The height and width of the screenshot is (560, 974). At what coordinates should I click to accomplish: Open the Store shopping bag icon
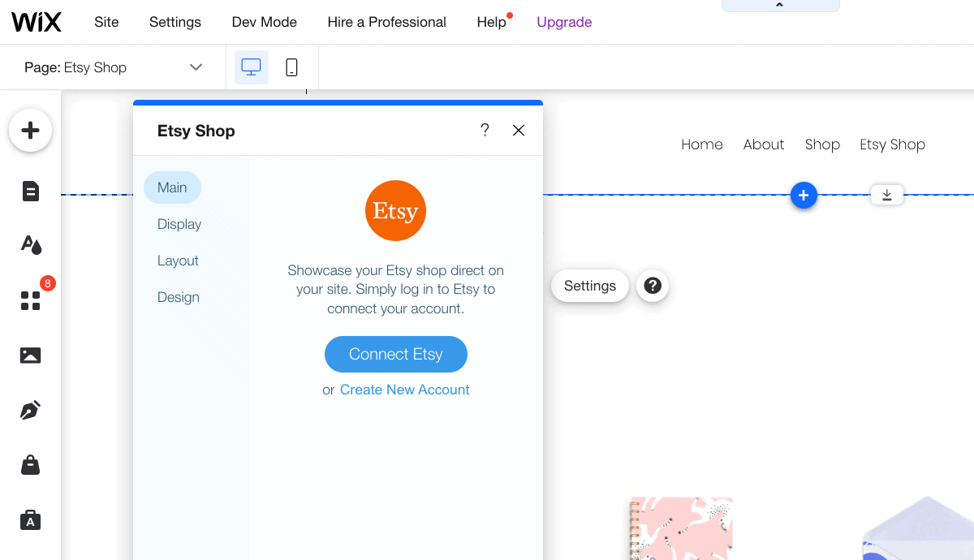click(30, 465)
